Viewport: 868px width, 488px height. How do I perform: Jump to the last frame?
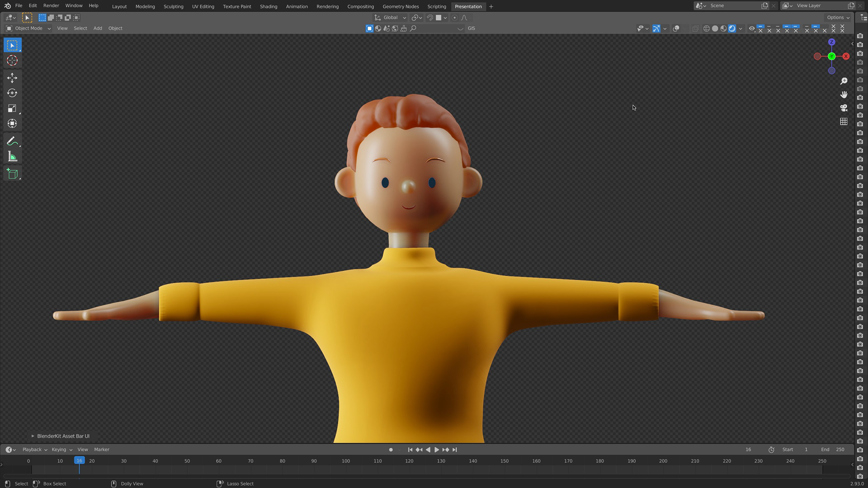point(455,450)
